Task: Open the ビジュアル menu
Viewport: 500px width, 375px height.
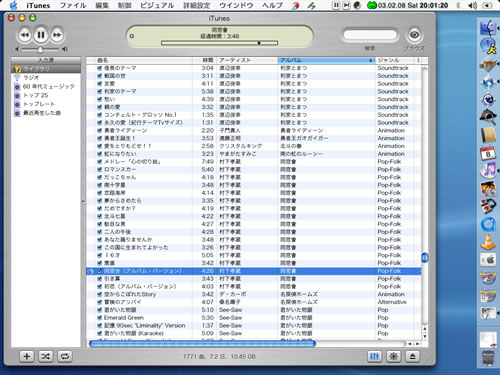Action: (x=157, y=5)
